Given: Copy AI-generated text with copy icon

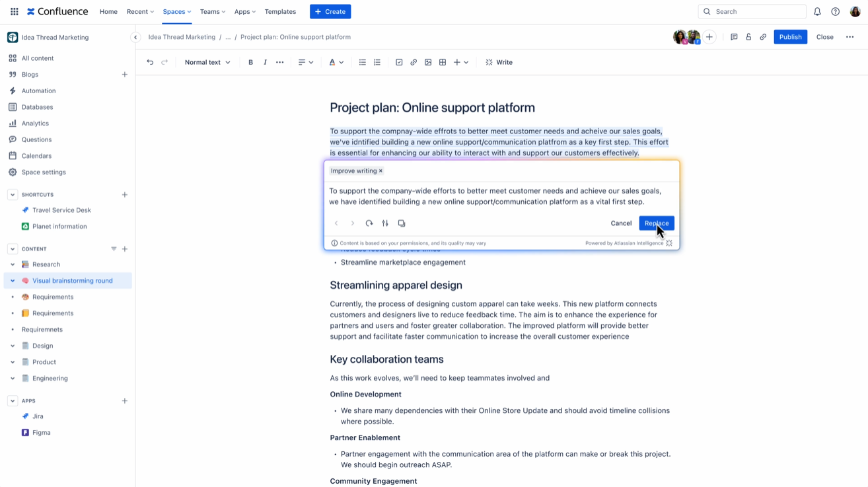Looking at the screenshot, I should tap(402, 223).
